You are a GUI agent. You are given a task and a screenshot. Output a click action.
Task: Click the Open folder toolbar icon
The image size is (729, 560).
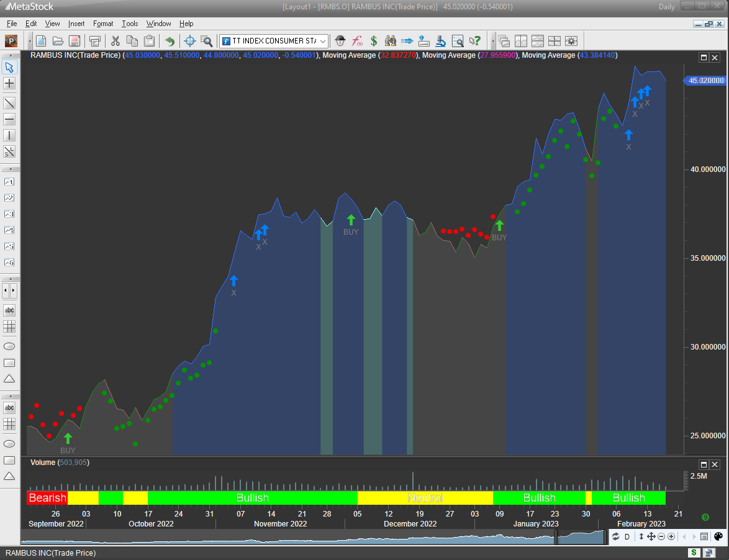click(x=58, y=41)
